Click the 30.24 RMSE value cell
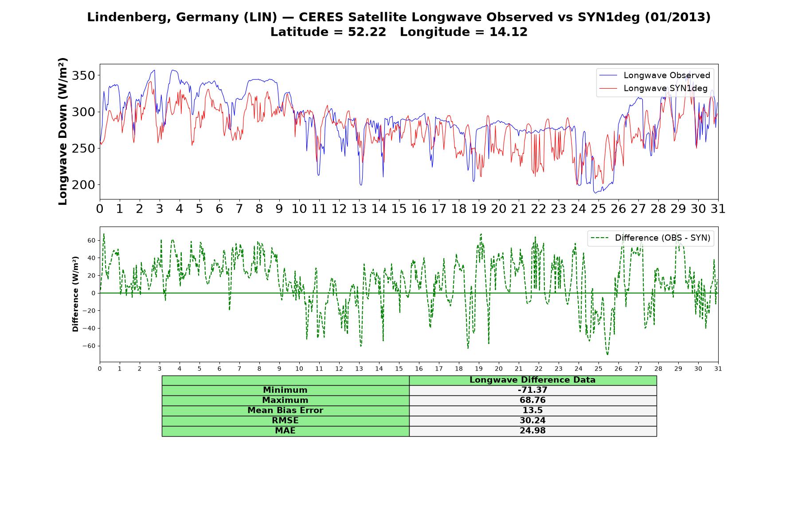The width and height of the screenshot is (798, 532). [532, 421]
